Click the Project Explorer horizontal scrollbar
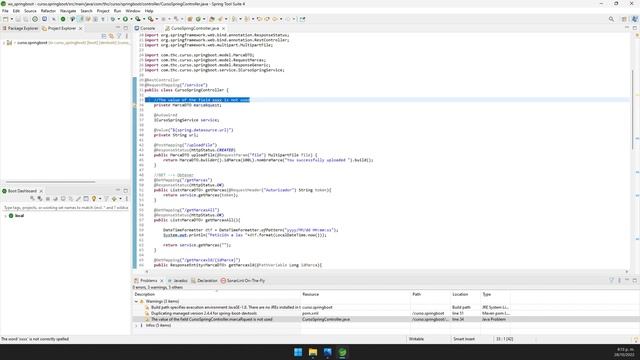Image resolution: width=640 pixels, height=360 pixels. 51,182
